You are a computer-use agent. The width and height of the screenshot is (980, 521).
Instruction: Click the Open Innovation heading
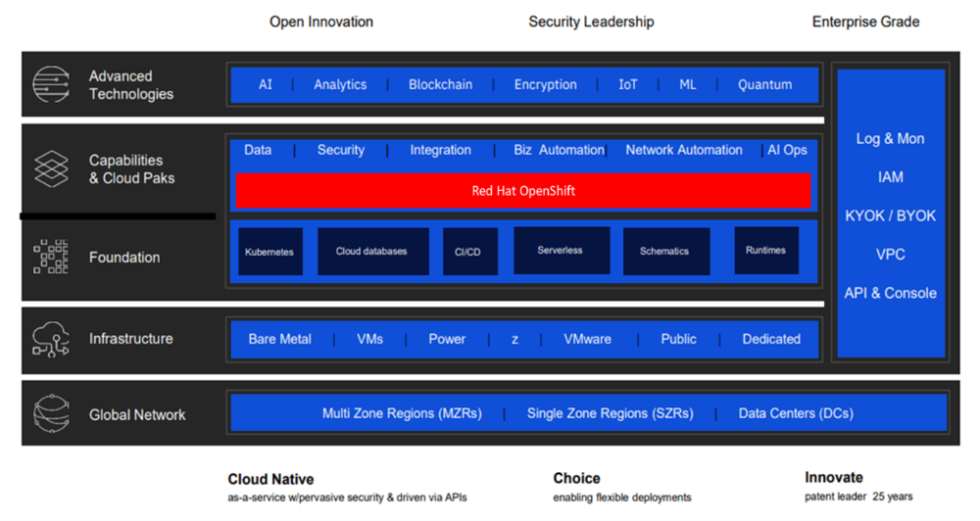(321, 22)
